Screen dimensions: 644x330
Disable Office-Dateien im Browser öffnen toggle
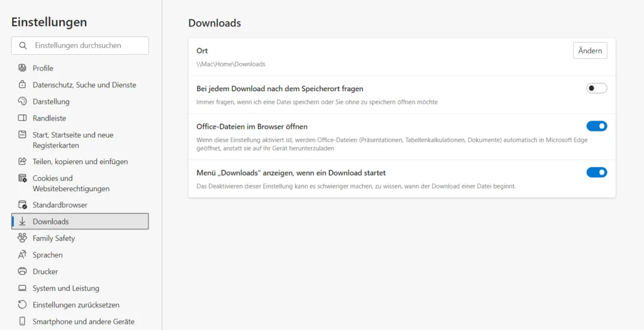coord(596,126)
